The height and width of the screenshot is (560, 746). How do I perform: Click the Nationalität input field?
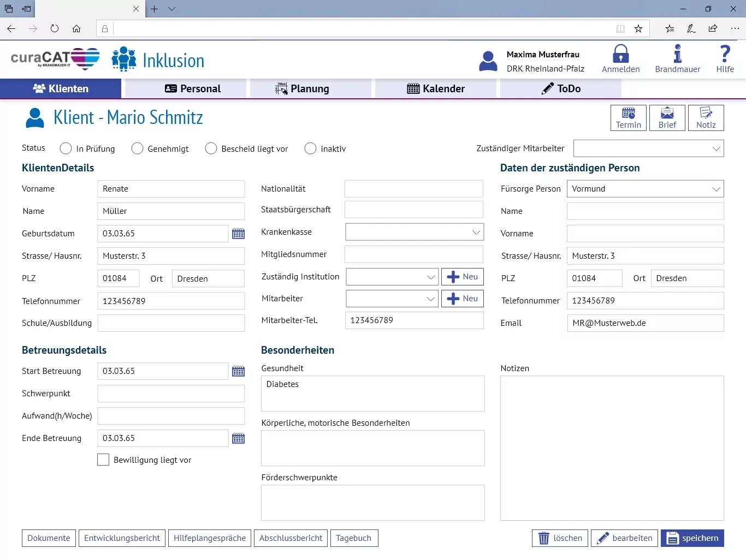tap(414, 189)
